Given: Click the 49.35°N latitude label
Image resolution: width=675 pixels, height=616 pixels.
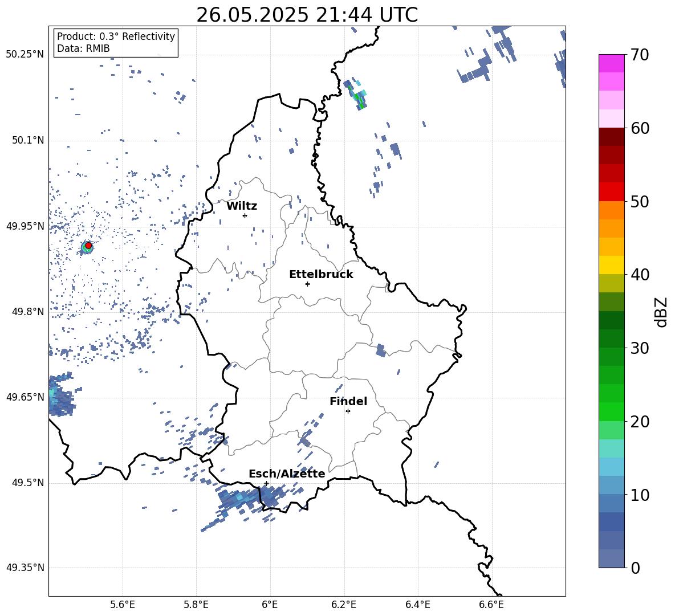Looking at the screenshot, I should pos(25,568).
